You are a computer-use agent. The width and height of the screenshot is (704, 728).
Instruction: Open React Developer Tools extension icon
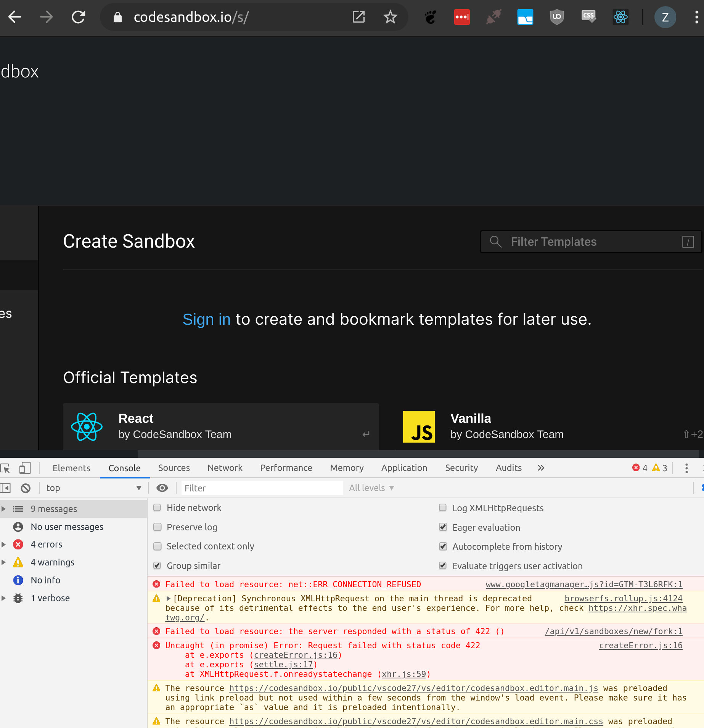pyautogui.click(x=620, y=17)
